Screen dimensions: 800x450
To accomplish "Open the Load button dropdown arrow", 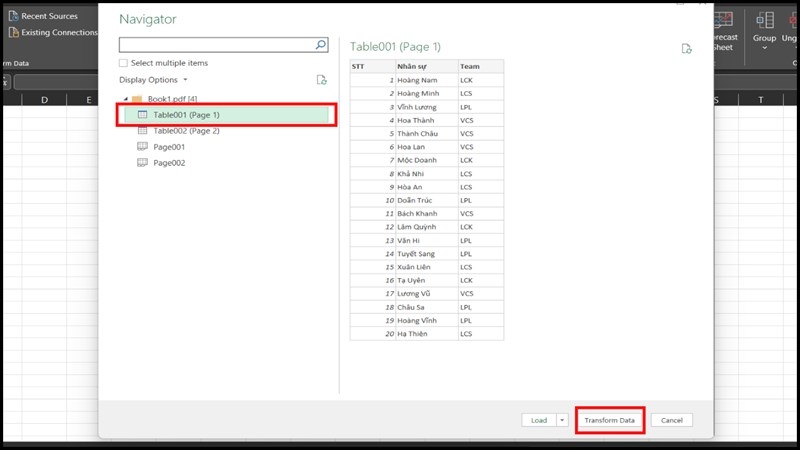I will (563, 421).
